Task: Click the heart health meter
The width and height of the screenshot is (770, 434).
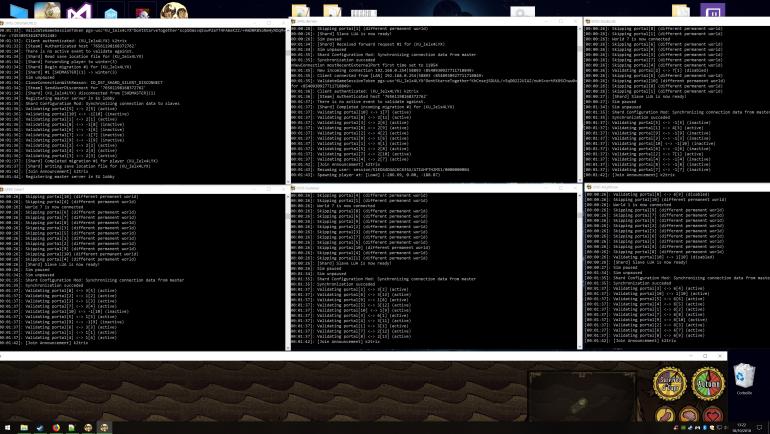Action: [712, 415]
